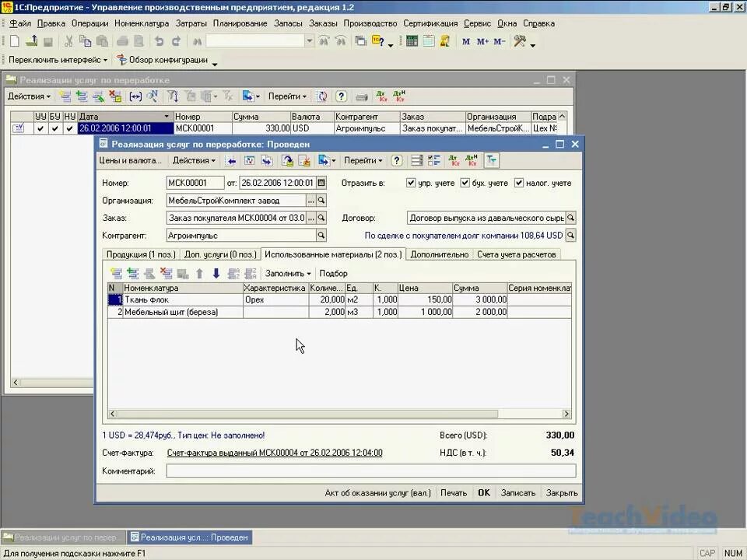
Task: Click the M- memory button
Action: [x=500, y=42]
